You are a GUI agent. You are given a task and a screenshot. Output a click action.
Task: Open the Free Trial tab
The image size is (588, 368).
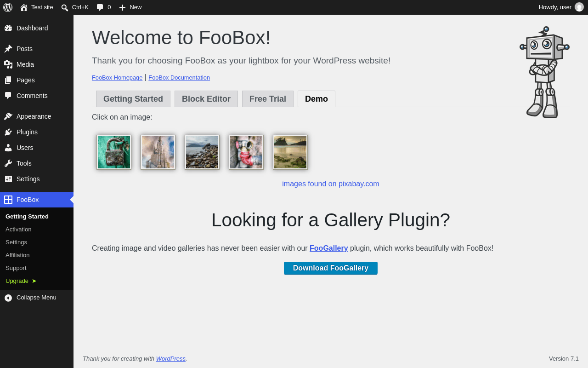click(x=268, y=99)
